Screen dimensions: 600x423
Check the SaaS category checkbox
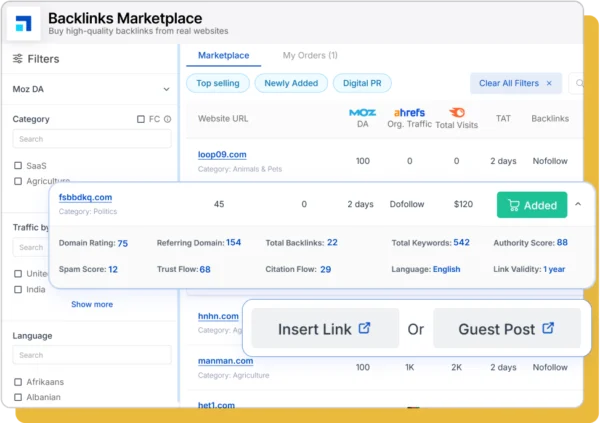[x=18, y=166]
